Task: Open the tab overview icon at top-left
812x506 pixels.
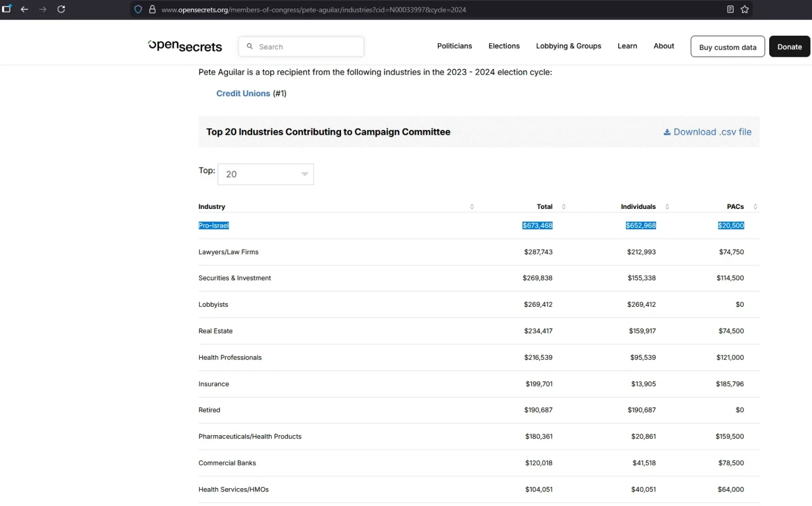Action: [x=6, y=9]
